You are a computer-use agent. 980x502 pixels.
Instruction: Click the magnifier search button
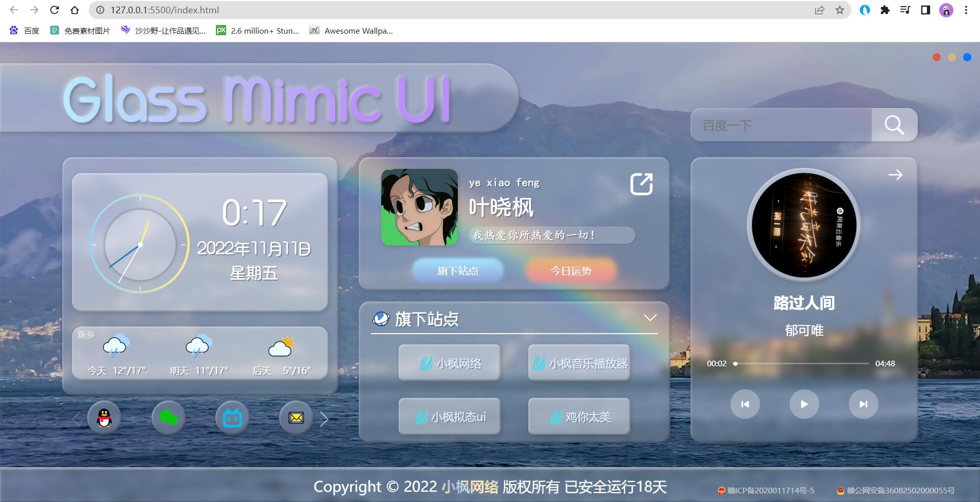894,125
